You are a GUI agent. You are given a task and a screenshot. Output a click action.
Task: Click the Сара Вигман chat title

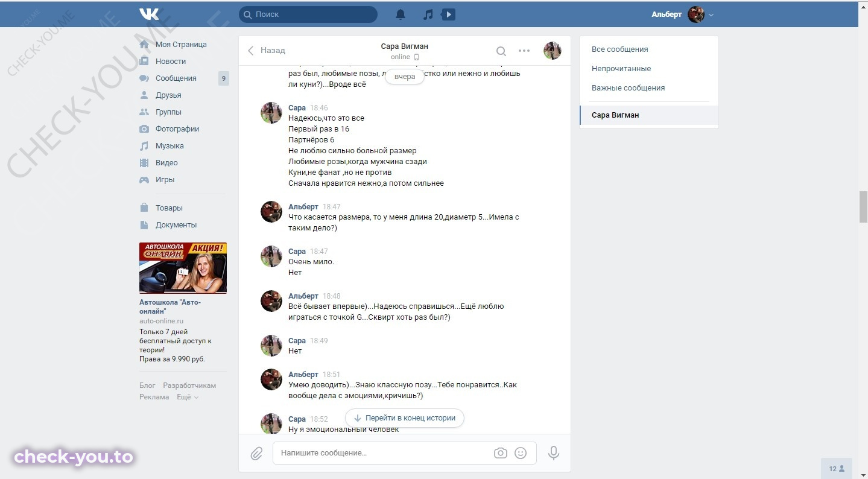point(405,46)
